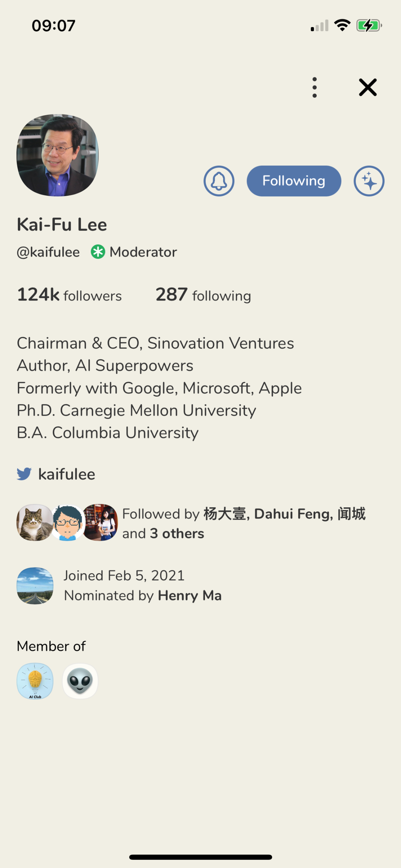
Task: Tap the Twitter bird icon
Action: (x=24, y=474)
